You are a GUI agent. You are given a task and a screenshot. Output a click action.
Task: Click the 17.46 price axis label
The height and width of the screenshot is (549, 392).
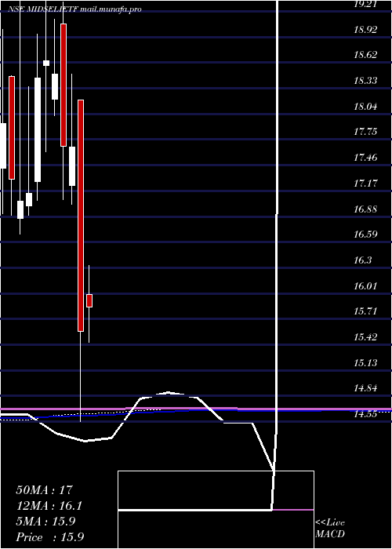(365, 158)
